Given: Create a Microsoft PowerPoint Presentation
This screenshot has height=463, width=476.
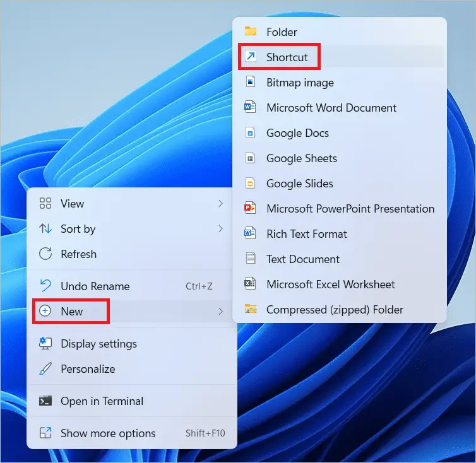Looking at the screenshot, I should pyautogui.click(x=340, y=208).
